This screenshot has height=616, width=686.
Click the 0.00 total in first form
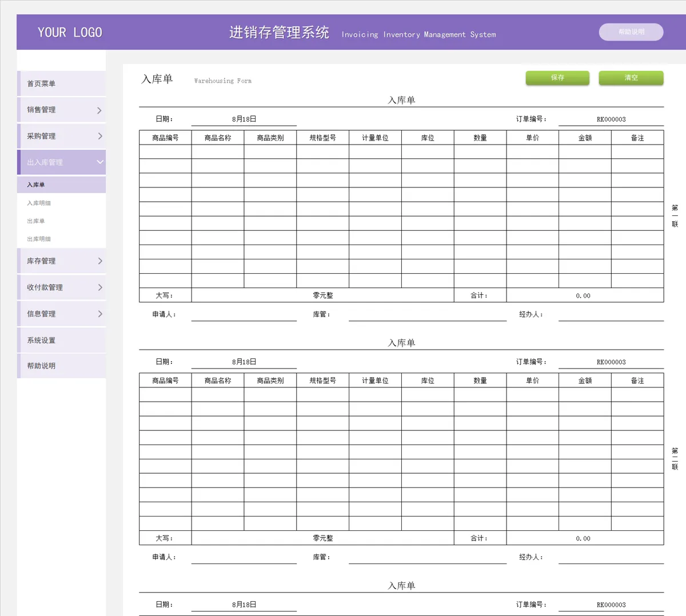click(585, 295)
